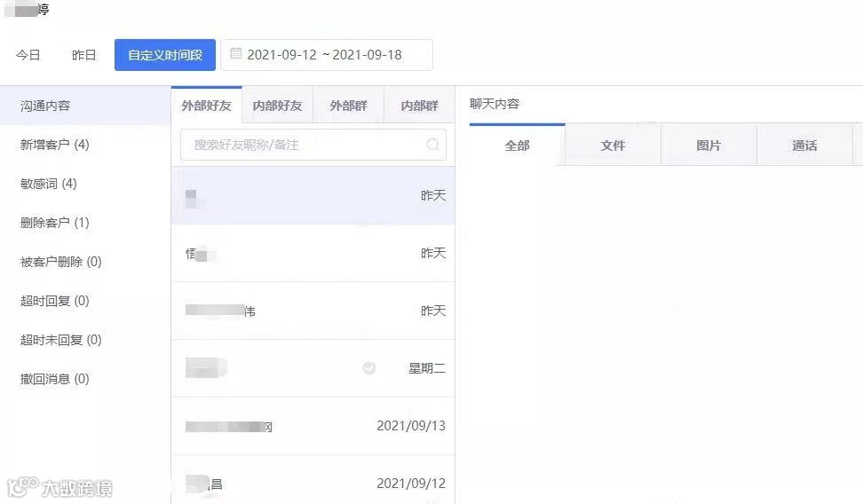
Task: Switch to the 内部群 tab
Action: [x=419, y=105]
